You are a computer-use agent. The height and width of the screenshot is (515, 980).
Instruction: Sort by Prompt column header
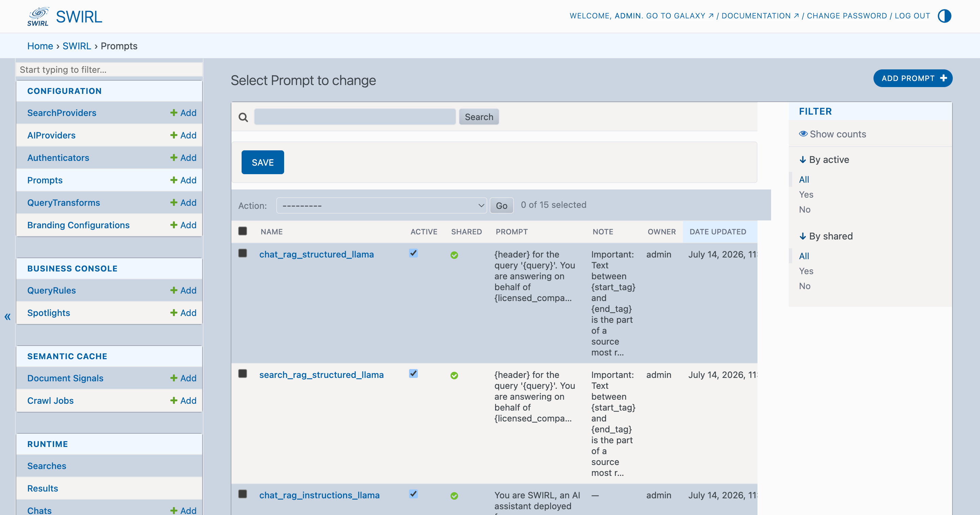click(512, 232)
